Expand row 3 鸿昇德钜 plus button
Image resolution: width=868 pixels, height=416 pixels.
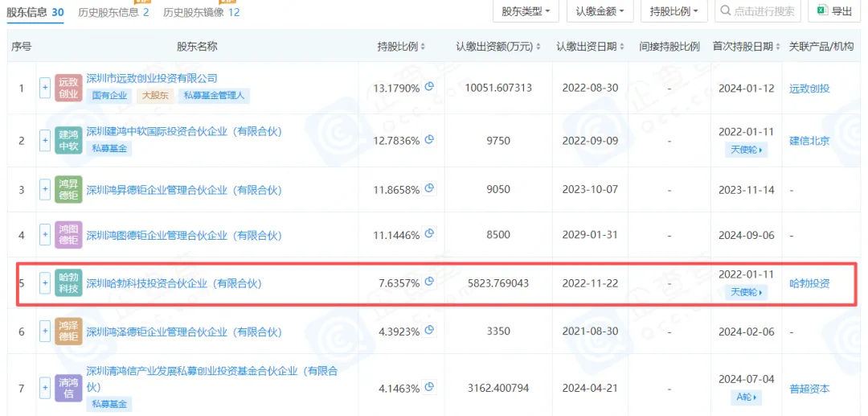coord(45,190)
